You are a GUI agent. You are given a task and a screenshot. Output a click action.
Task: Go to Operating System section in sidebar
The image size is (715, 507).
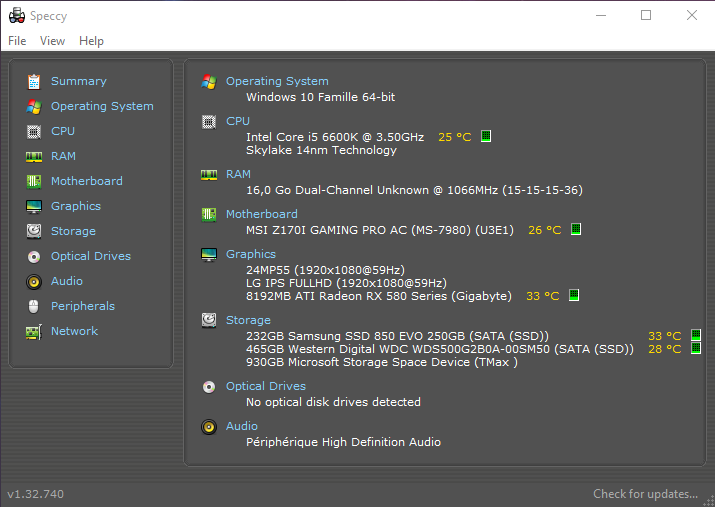click(102, 106)
